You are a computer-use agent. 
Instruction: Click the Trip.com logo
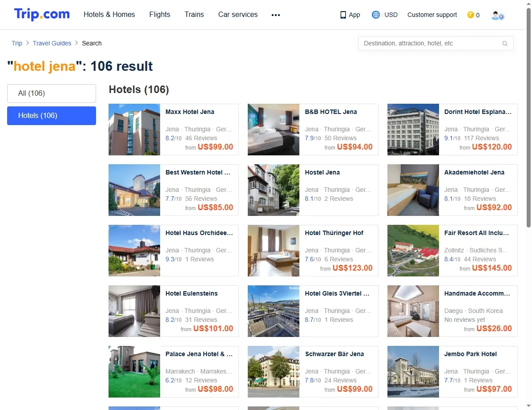42,14
